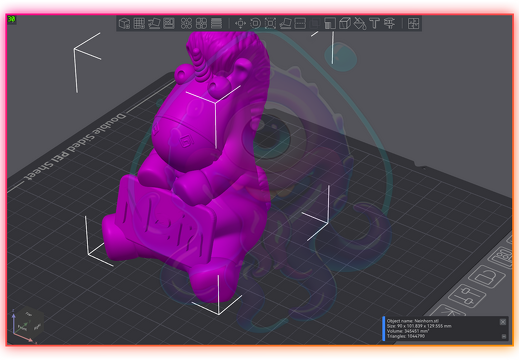Click the 'Double Sided PEI Sheet' bed label
Viewport: 519px width, 360px height.
click(76, 147)
